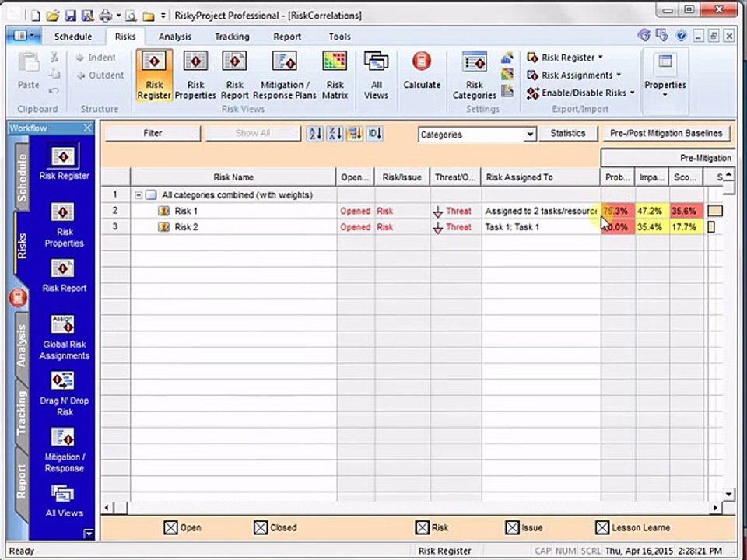Click the help question mark icon
The image size is (747, 560).
[682, 35]
